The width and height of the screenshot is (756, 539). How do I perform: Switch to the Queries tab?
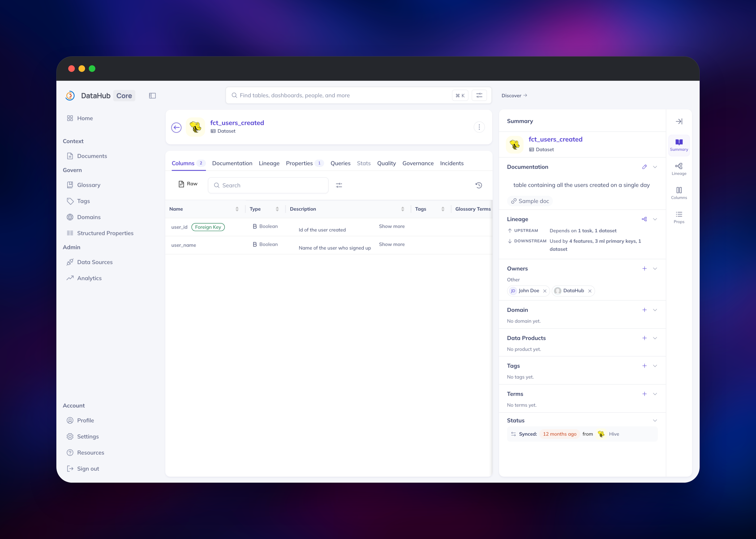[x=340, y=163]
